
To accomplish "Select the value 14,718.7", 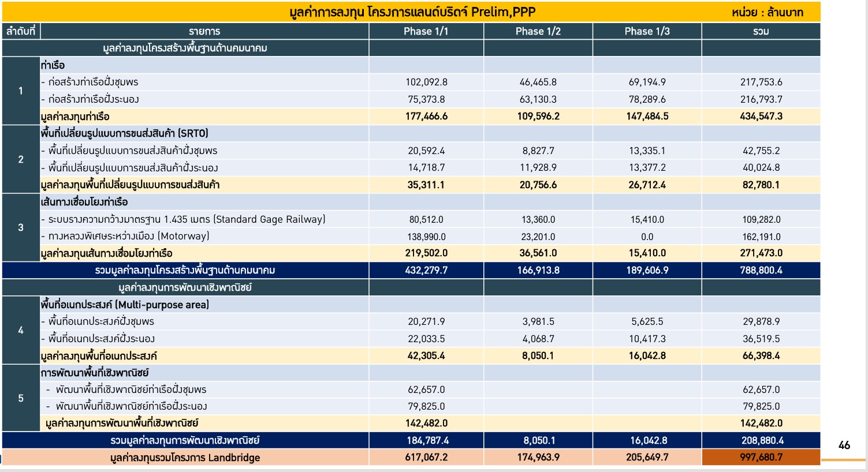I will pyautogui.click(x=426, y=167).
